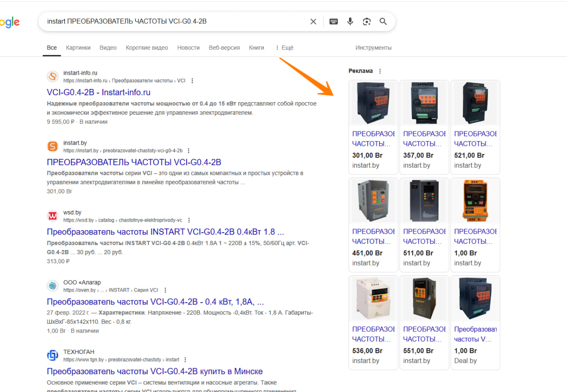Screen dimensions: 567x392
Task: Switch to the Книги tab
Action: pyautogui.click(x=256, y=48)
